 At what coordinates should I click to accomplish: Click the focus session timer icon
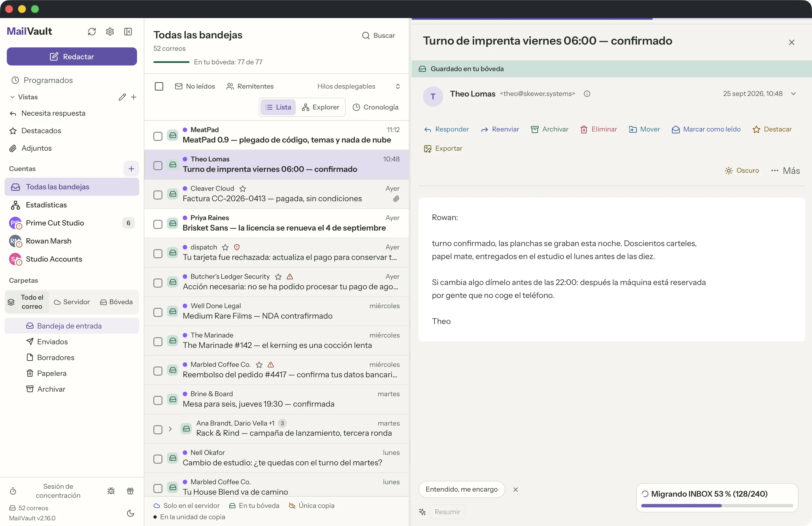[13, 491]
